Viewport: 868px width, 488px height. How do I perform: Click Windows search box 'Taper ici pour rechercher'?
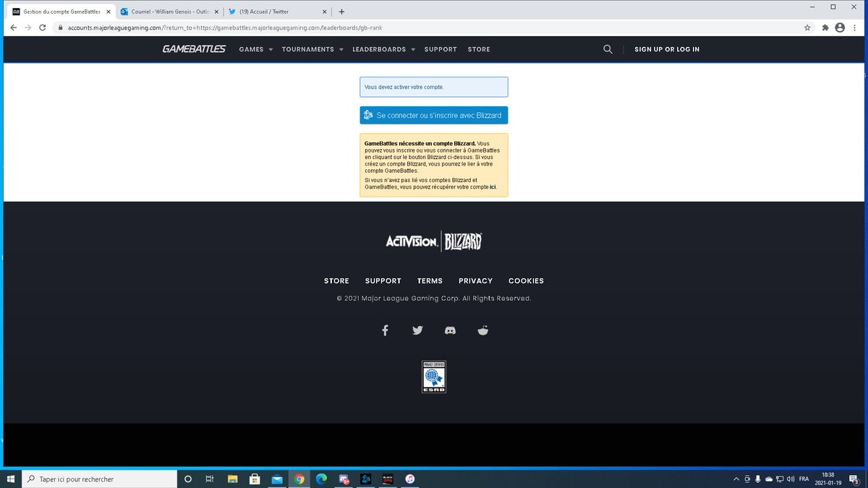click(99, 479)
